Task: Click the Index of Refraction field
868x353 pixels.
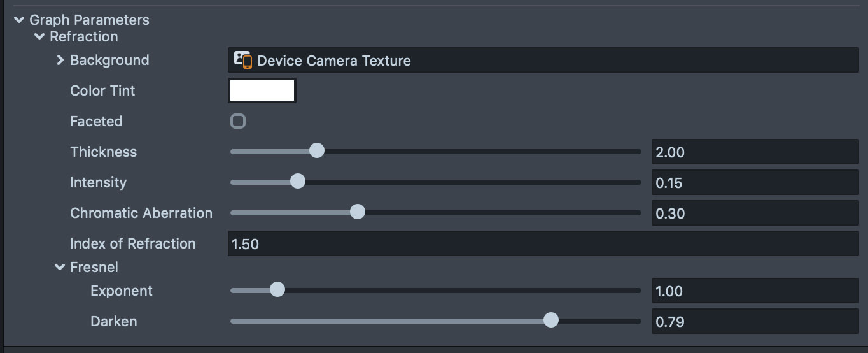Action: [x=542, y=244]
